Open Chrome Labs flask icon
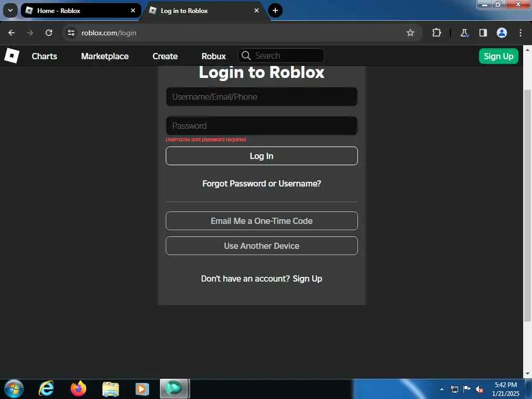Viewport: 532px width, 399px height. (x=464, y=33)
